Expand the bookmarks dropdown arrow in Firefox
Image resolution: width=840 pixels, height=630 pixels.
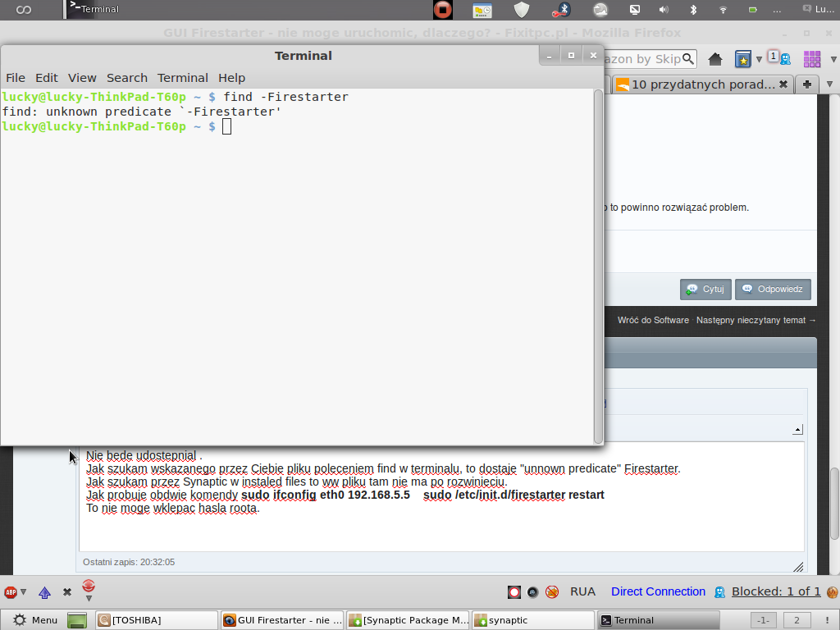pyautogui.click(x=759, y=59)
